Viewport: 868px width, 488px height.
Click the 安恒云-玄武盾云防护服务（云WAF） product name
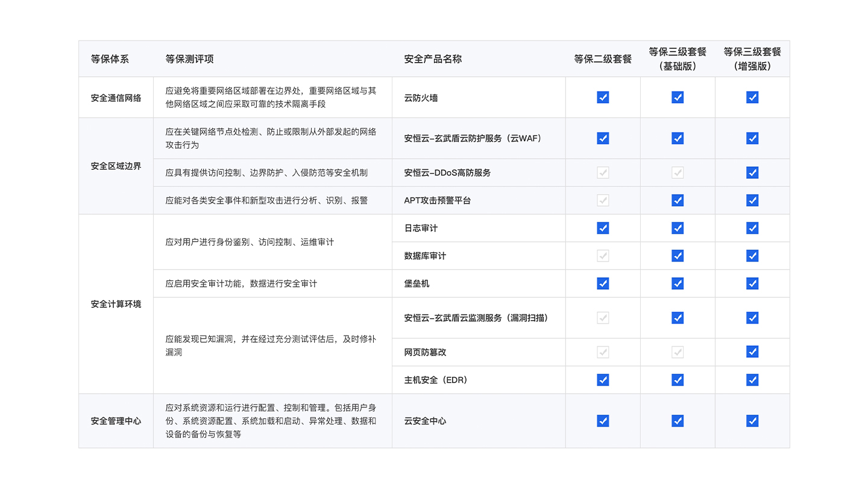(473, 138)
